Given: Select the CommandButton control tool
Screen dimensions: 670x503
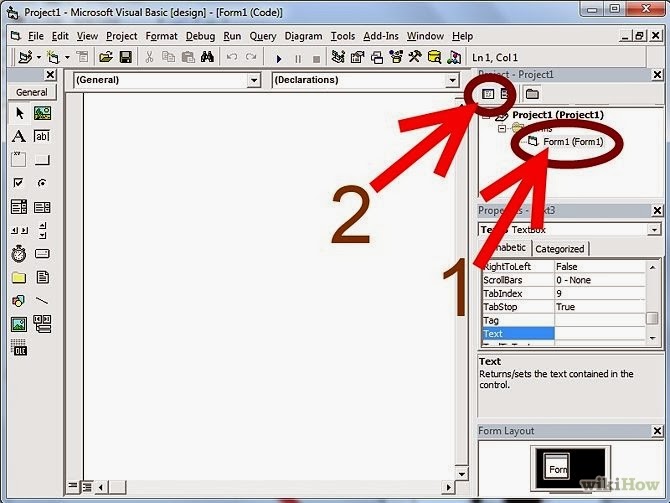Looking at the screenshot, I should coord(42,159).
